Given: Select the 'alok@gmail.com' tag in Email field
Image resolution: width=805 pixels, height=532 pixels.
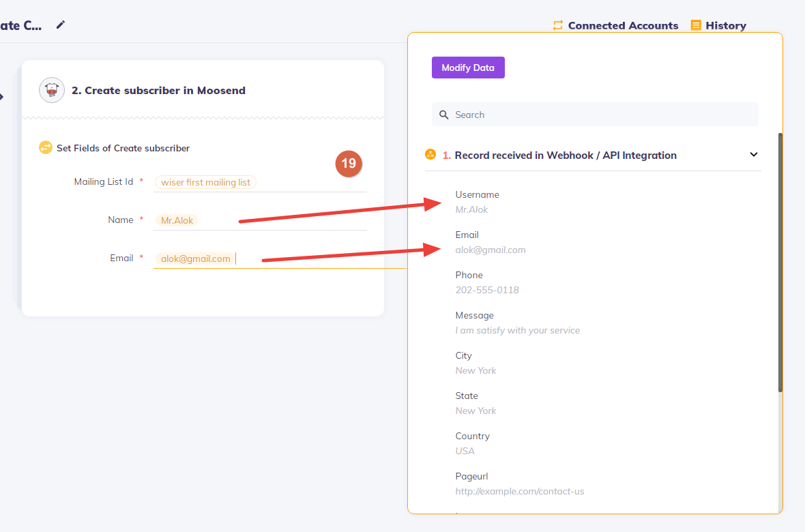Looking at the screenshot, I should [196, 258].
